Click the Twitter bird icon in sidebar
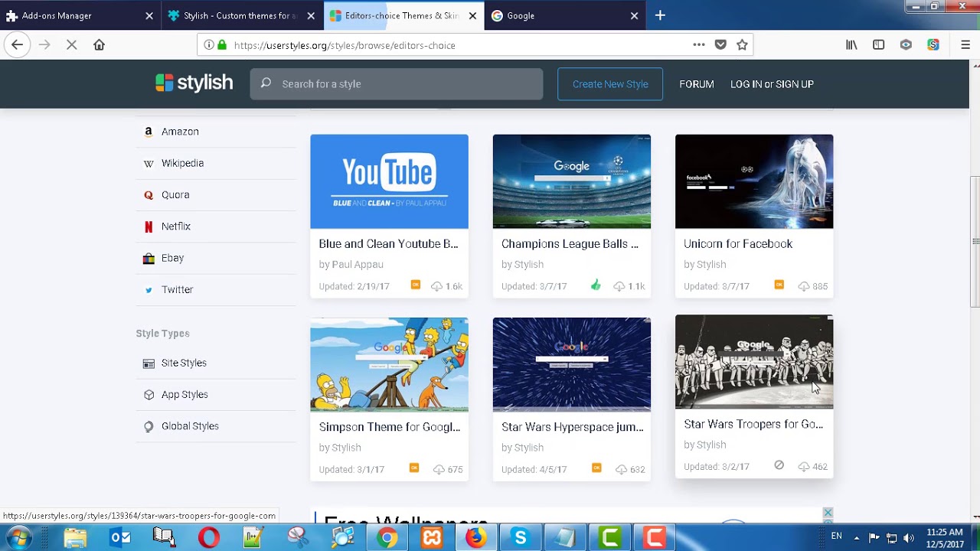 pos(149,290)
